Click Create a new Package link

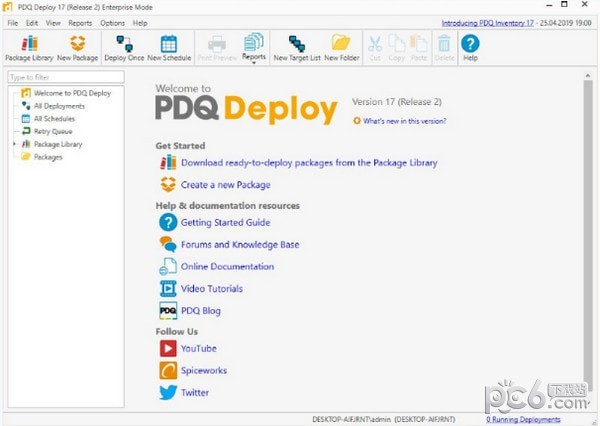pos(225,185)
